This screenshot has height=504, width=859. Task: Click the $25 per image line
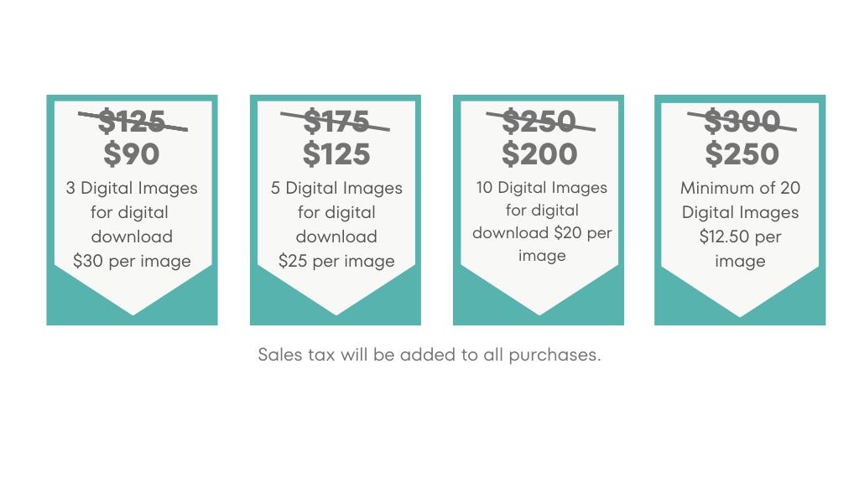(x=336, y=261)
